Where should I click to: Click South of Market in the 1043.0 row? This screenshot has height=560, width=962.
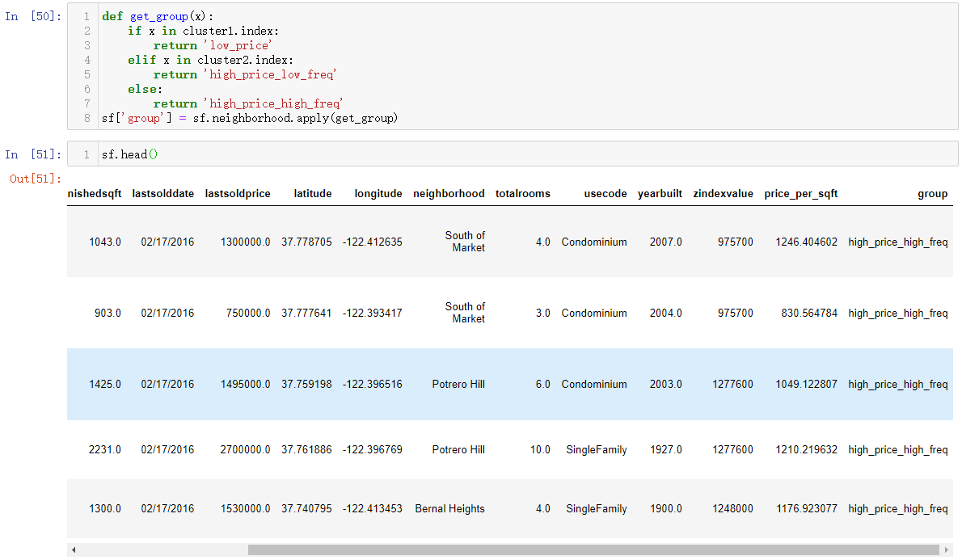pyautogui.click(x=465, y=242)
